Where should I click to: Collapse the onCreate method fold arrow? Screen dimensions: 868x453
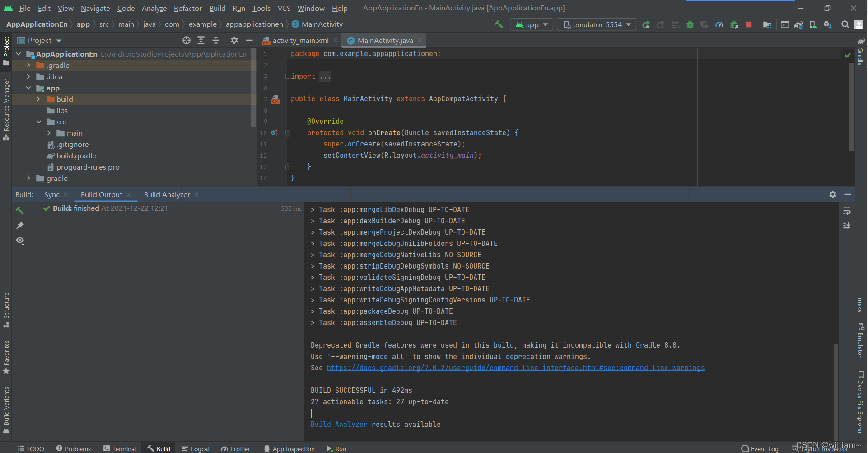pyautogui.click(x=288, y=133)
